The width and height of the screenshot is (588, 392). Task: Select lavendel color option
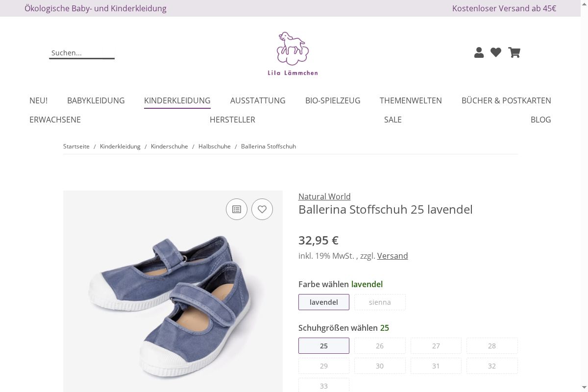(x=324, y=302)
